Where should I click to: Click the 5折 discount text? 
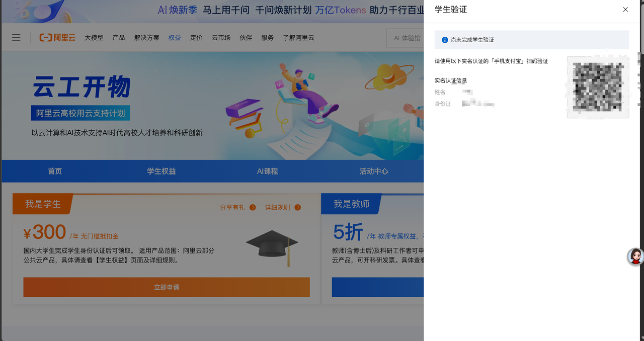coord(348,232)
